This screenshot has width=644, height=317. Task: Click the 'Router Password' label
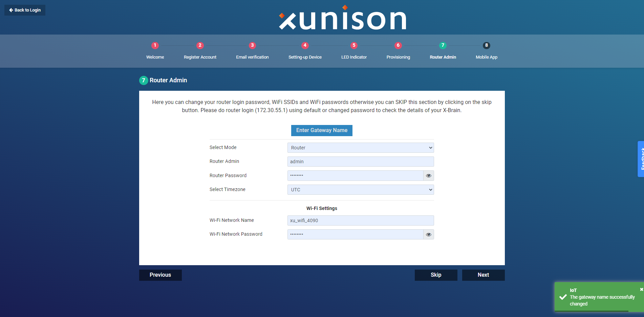coord(228,175)
